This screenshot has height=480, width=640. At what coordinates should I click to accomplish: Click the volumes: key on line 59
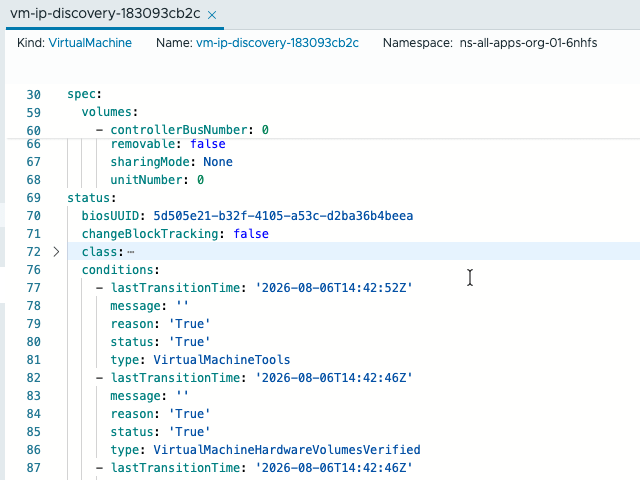tap(110, 112)
